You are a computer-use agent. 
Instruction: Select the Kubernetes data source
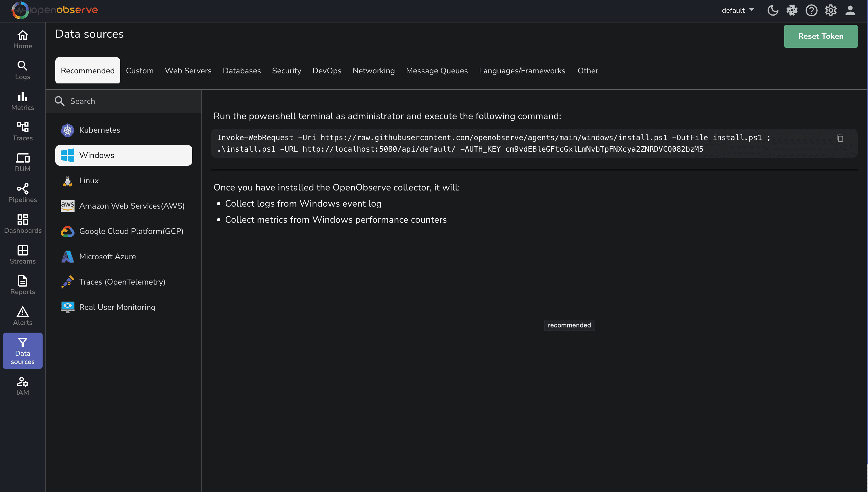(99, 130)
